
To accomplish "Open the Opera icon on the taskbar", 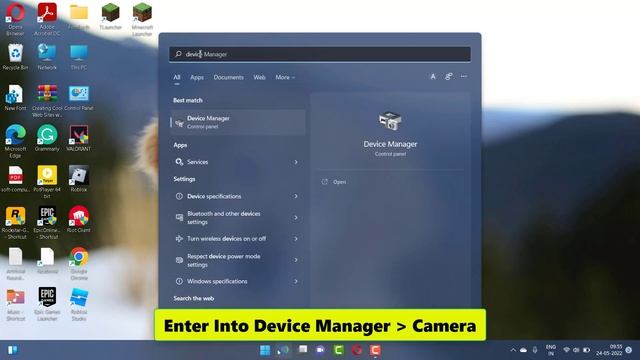I will [x=357, y=350].
